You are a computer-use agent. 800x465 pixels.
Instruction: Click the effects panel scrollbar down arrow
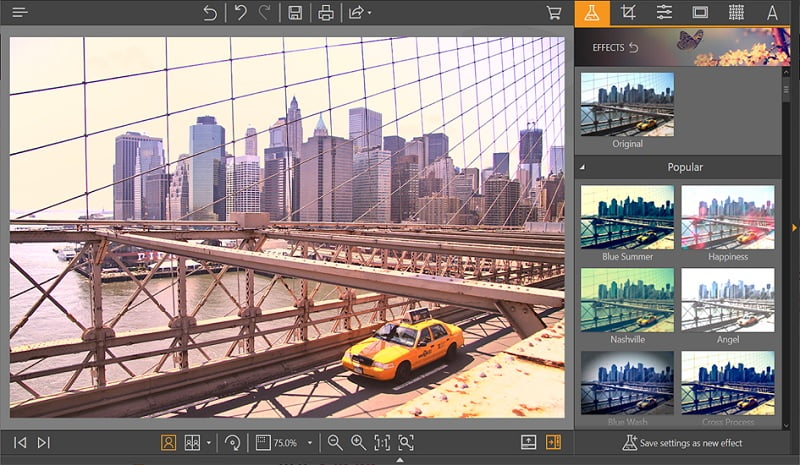point(786,425)
